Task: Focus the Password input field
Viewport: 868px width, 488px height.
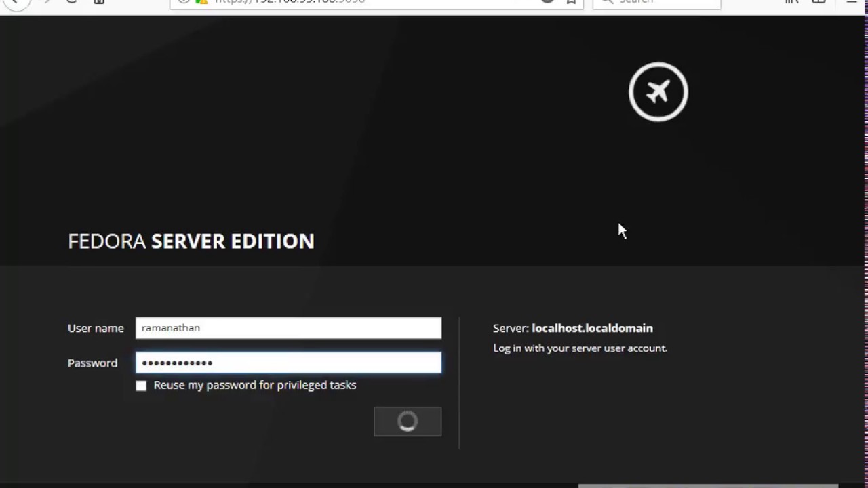Action: [288, 363]
